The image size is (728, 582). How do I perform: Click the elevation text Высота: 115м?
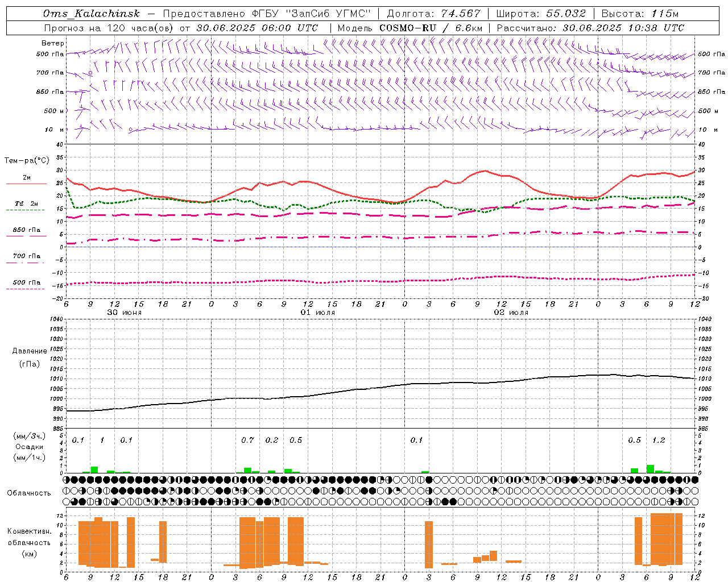click(x=640, y=14)
